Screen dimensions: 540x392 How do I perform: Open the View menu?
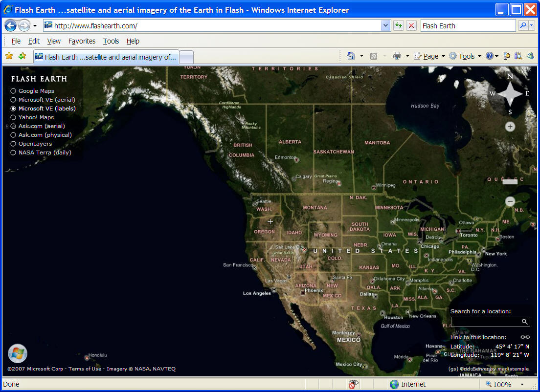(54, 41)
